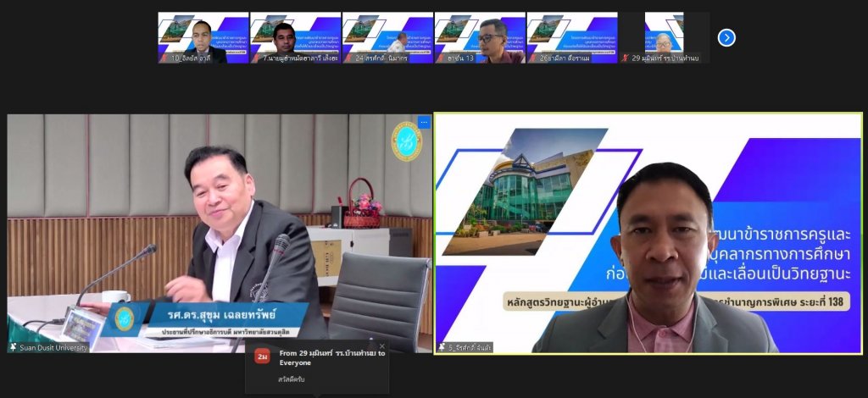Select the participant 24 video thumbnail
Screen dimensions: 868x398
(x=387, y=37)
